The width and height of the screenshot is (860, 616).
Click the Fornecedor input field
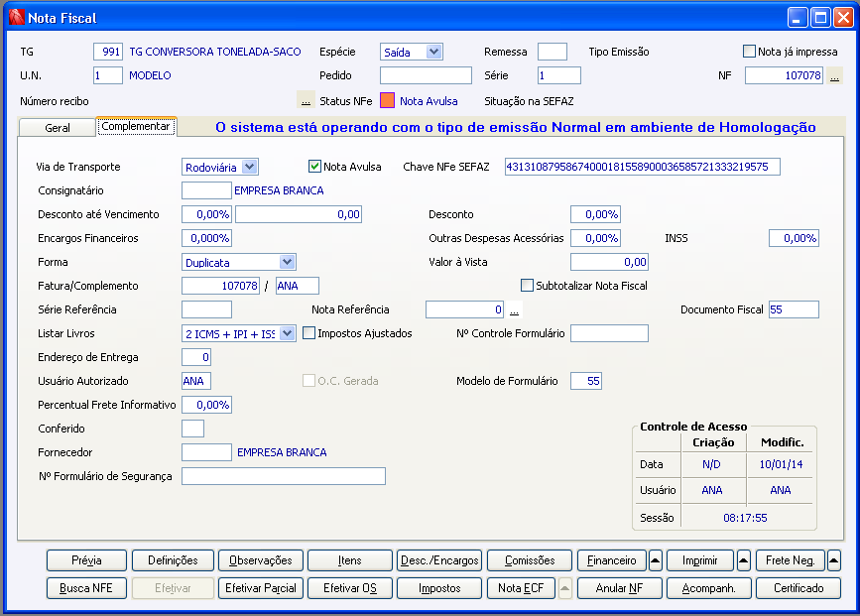pos(206,452)
